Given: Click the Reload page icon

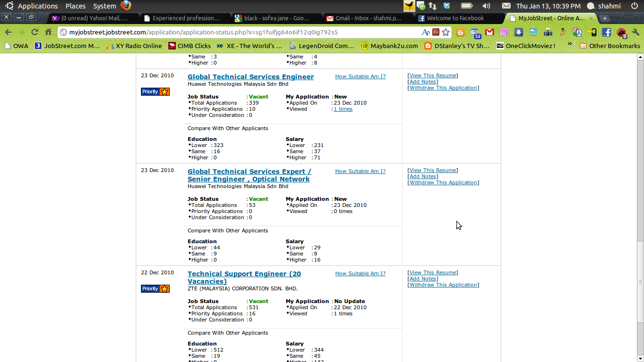Looking at the screenshot, I should point(34,32).
